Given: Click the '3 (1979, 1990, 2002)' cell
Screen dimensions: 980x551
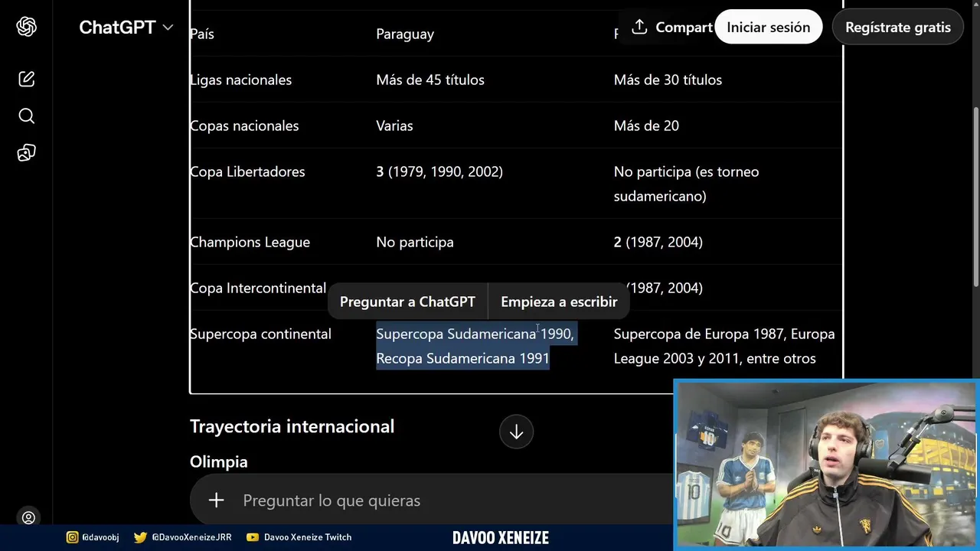Looking at the screenshot, I should (x=439, y=171).
